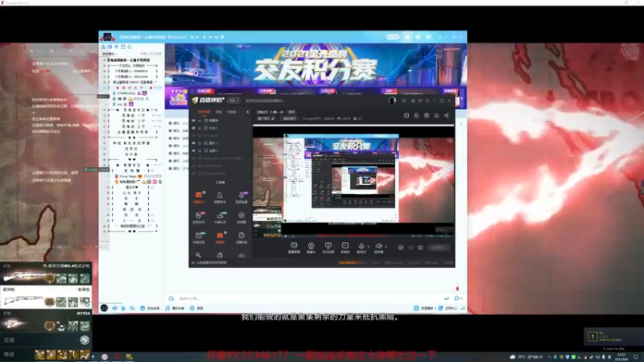Open the highlighted orange toolbox icon in third row
644x362 pixels.
click(x=220, y=237)
